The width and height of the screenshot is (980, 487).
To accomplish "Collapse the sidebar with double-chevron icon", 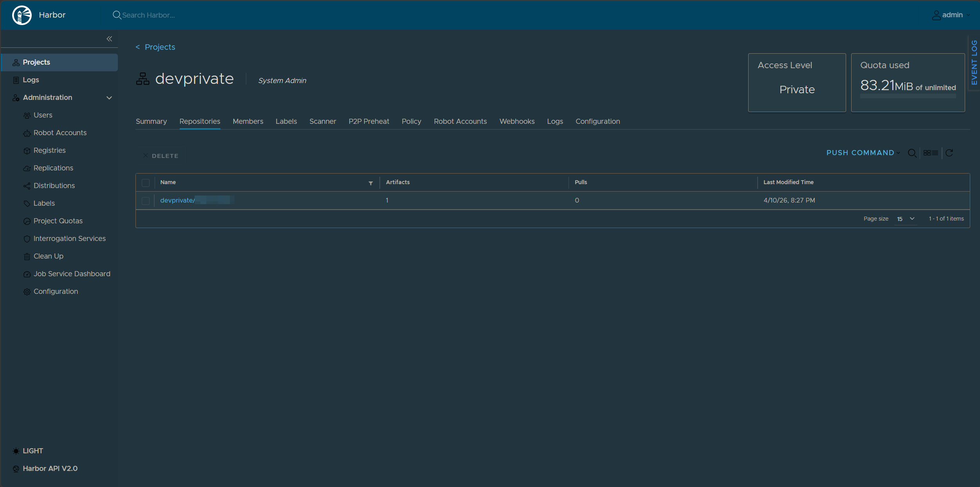I will 109,38.
